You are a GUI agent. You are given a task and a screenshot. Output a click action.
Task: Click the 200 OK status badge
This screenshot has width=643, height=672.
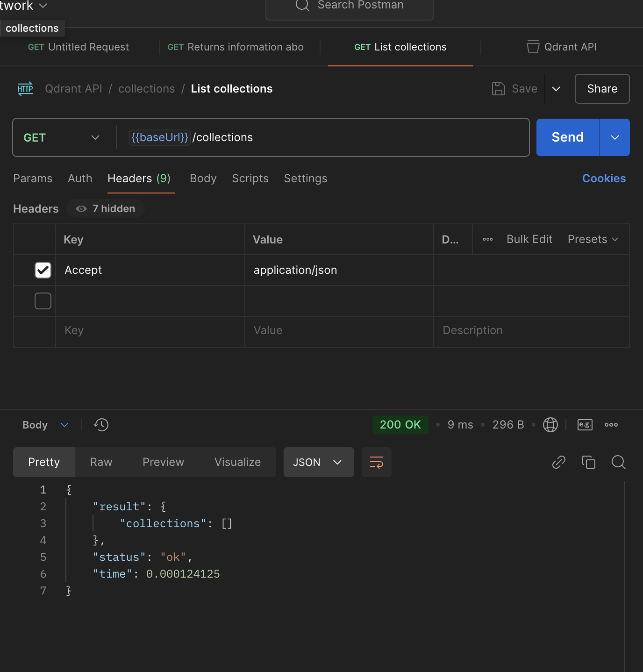[x=400, y=425]
